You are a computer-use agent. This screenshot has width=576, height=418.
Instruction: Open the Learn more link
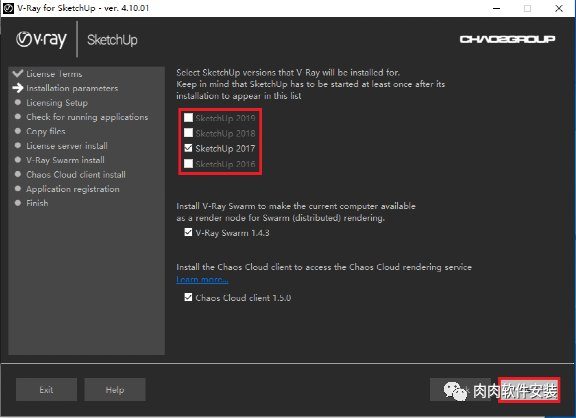click(202, 280)
